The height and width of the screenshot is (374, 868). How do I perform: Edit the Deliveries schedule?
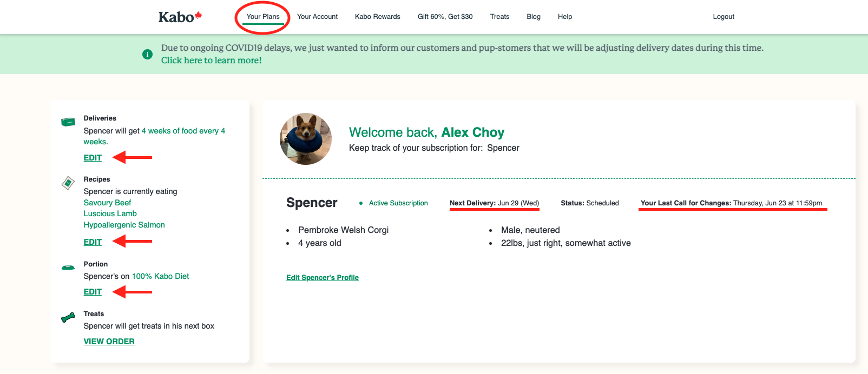(x=93, y=158)
